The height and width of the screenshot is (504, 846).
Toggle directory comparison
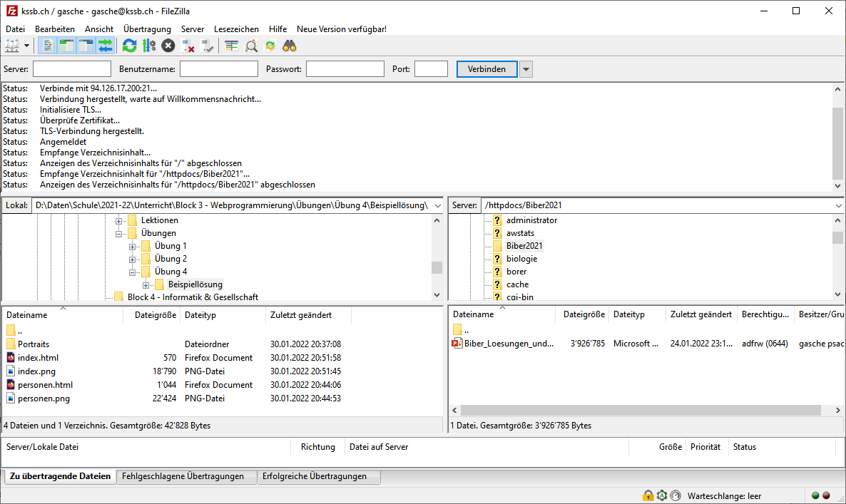pos(251,46)
